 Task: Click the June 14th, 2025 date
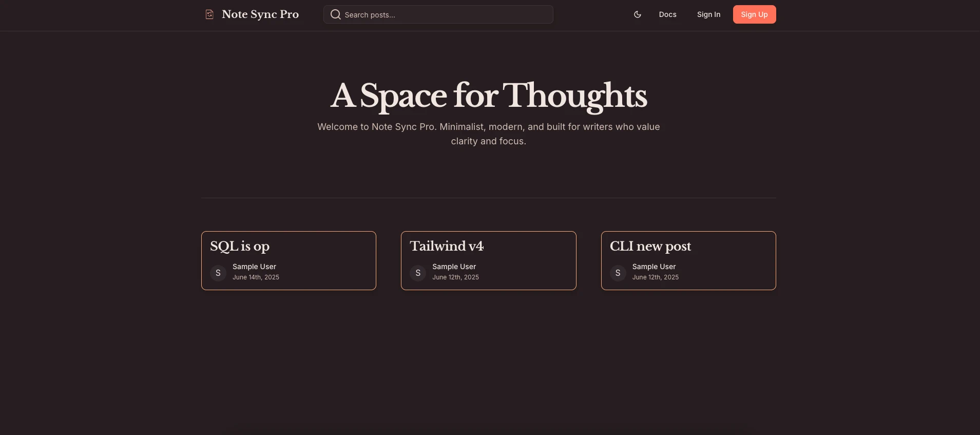pos(256,277)
